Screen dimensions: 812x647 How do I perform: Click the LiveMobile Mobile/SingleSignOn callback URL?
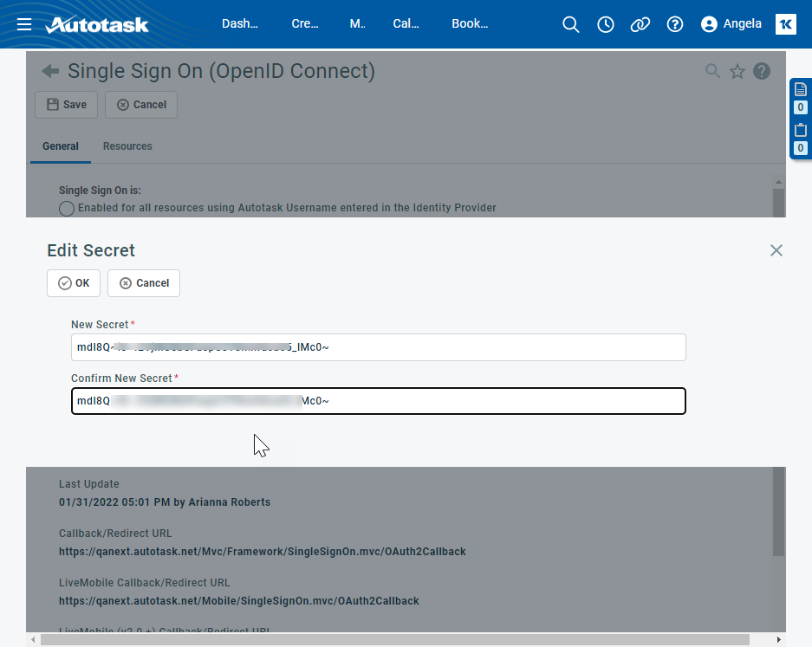point(238,601)
